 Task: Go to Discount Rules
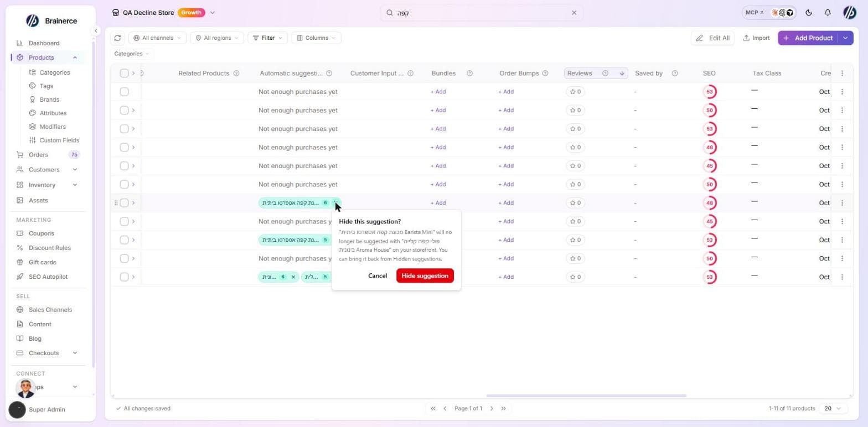point(49,248)
